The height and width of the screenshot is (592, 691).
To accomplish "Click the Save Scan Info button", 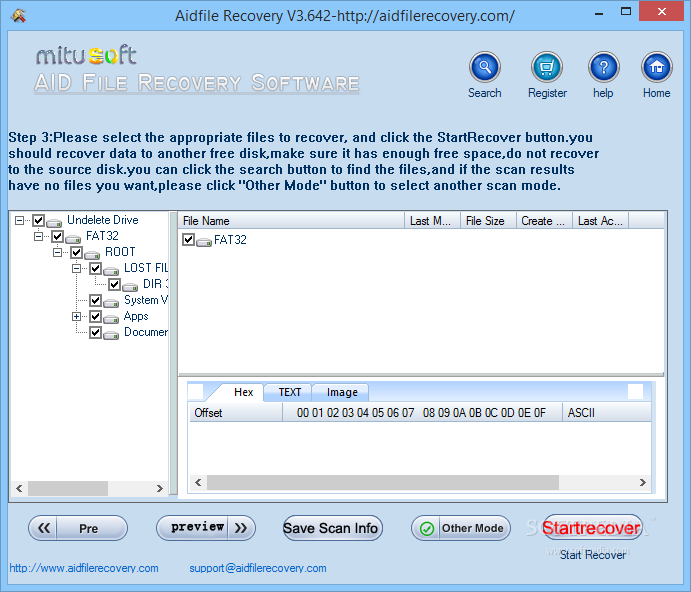I will [x=333, y=528].
